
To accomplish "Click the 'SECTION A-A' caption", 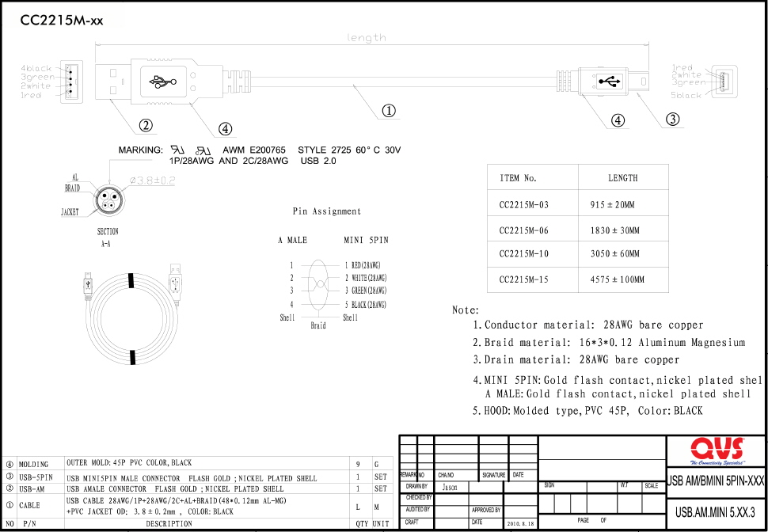I will (x=107, y=237).
